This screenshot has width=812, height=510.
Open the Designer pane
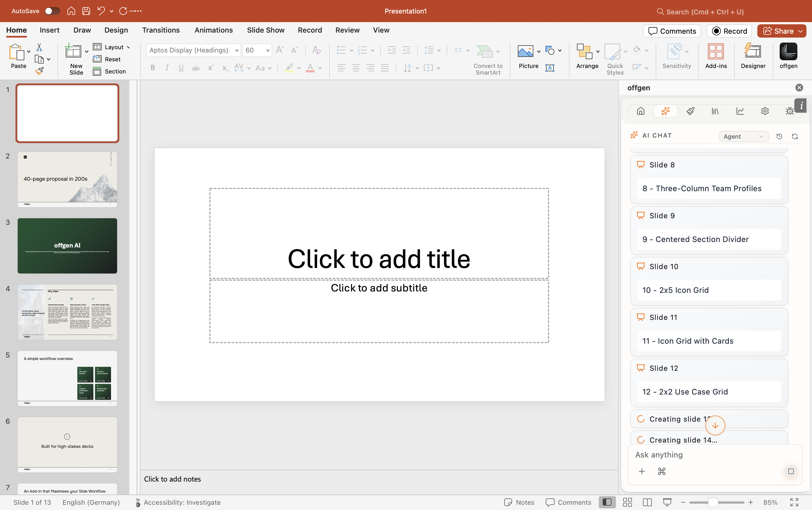point(753,56)
